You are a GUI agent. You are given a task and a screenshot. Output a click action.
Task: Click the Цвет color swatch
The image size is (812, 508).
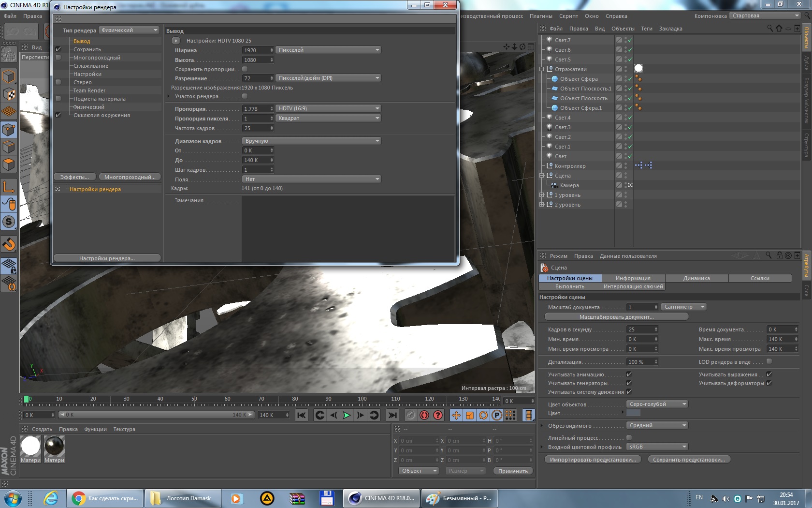[x=633, y=413]
